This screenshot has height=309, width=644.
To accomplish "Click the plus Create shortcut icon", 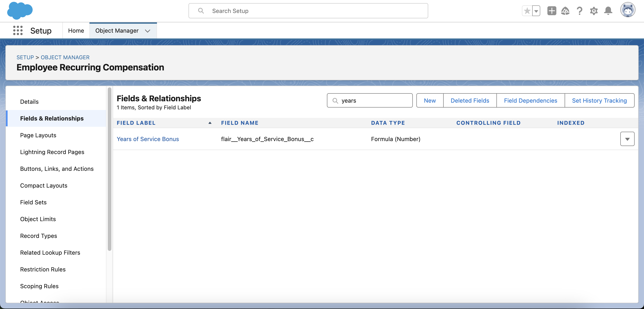I will point(552,11).
